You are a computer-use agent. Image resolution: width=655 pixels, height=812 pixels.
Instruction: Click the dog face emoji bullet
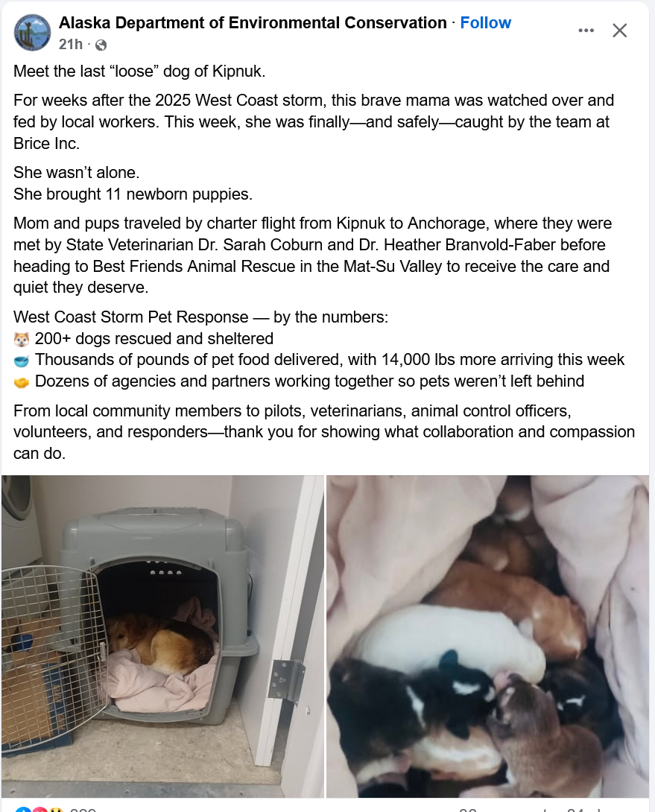pyautogui.click(x=22, y=340)
